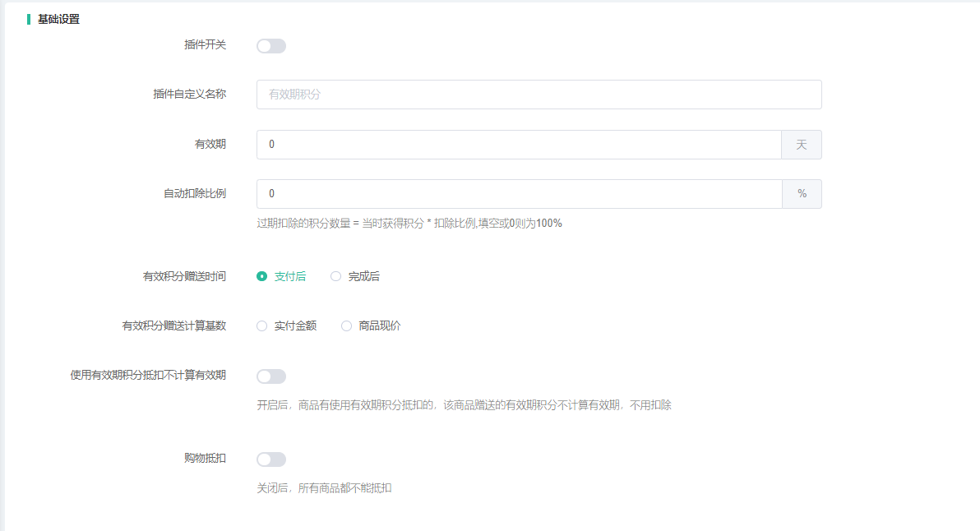This screenshot has width=980, height=531.
Task: Click the 有效积分赠送时间 label
Action: pyautogui.click(x=184, y=277)
